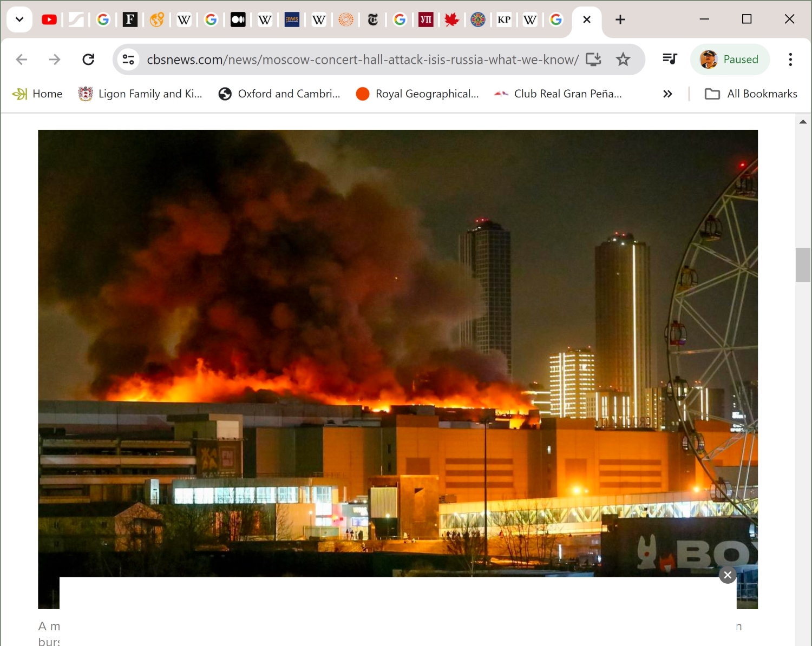Switch to the YouTube tab
812x646 pixels.
click(x=49, y=20)
